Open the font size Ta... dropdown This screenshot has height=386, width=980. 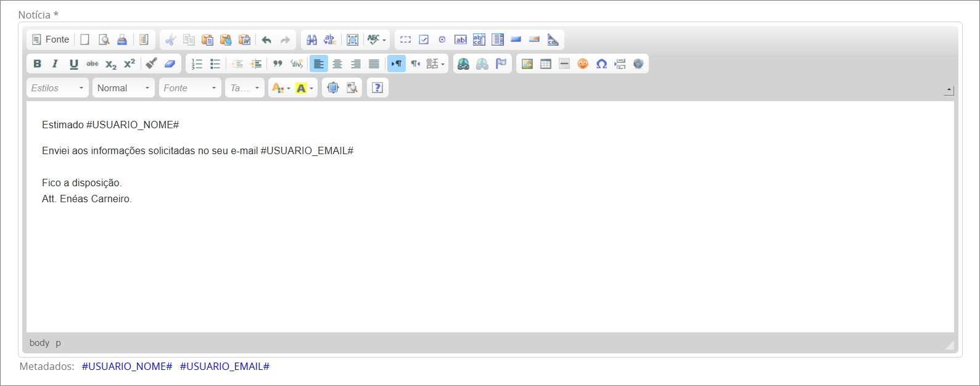coord(245,88)
